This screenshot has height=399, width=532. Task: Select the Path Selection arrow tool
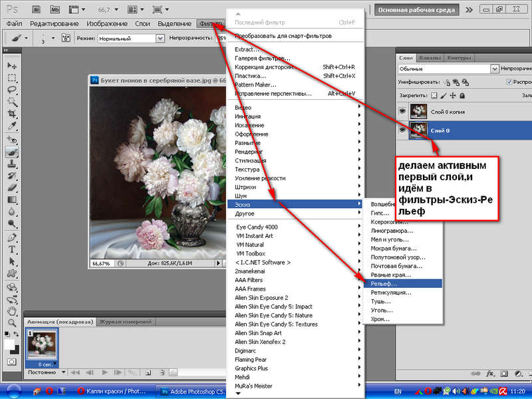(12, 261)
